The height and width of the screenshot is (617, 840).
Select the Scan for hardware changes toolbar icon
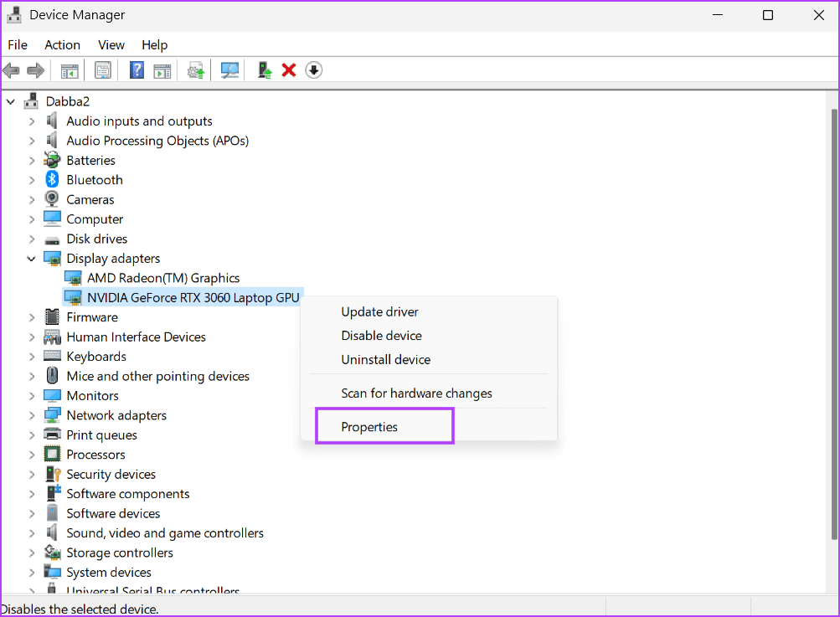click(229, 69)
